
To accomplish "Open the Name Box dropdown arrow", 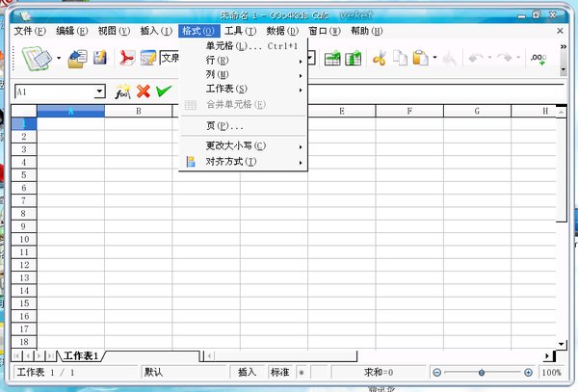I will point(99,91).
